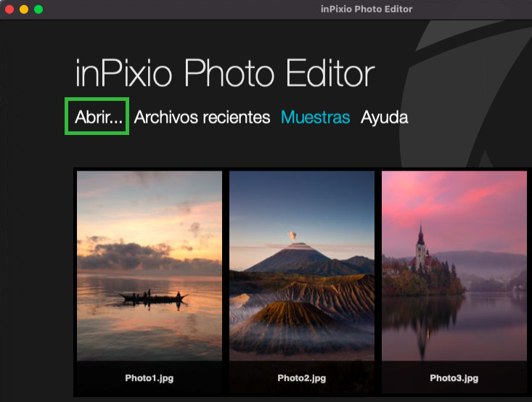Switch to Archivos recientes tab

(x=202, y=118)
